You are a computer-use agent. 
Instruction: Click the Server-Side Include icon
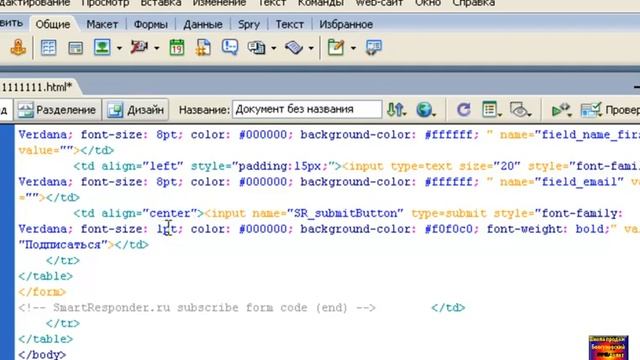(x=203, y=47)
